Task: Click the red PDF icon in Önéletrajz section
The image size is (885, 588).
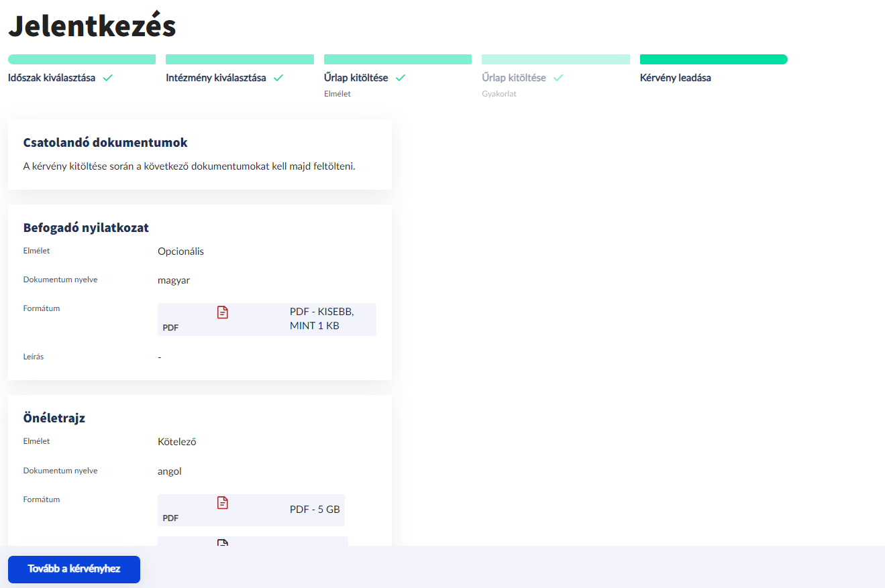Action: pos(223,502)
